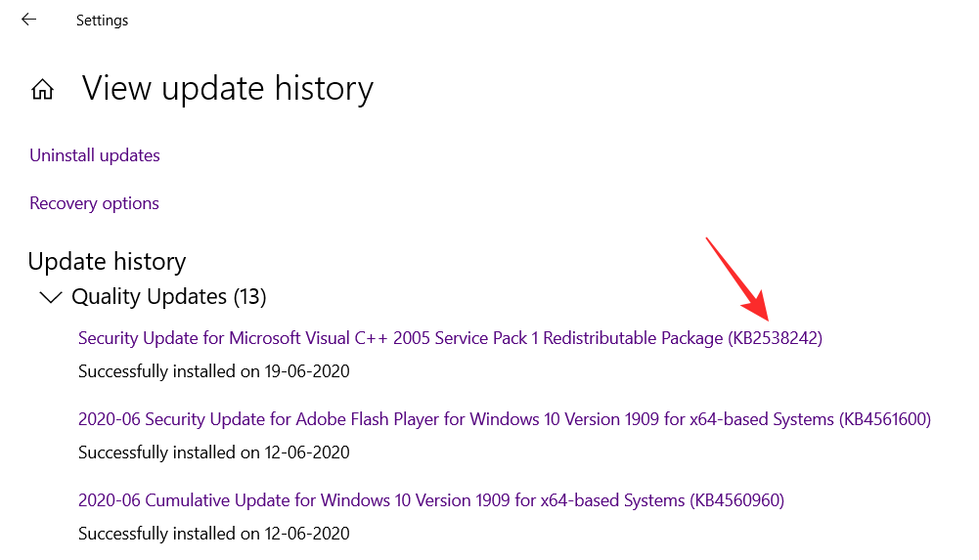Click the "Update history" section heading
Image resolution: width=979 pixels, height=560 pixels.
tap(107, 262)
